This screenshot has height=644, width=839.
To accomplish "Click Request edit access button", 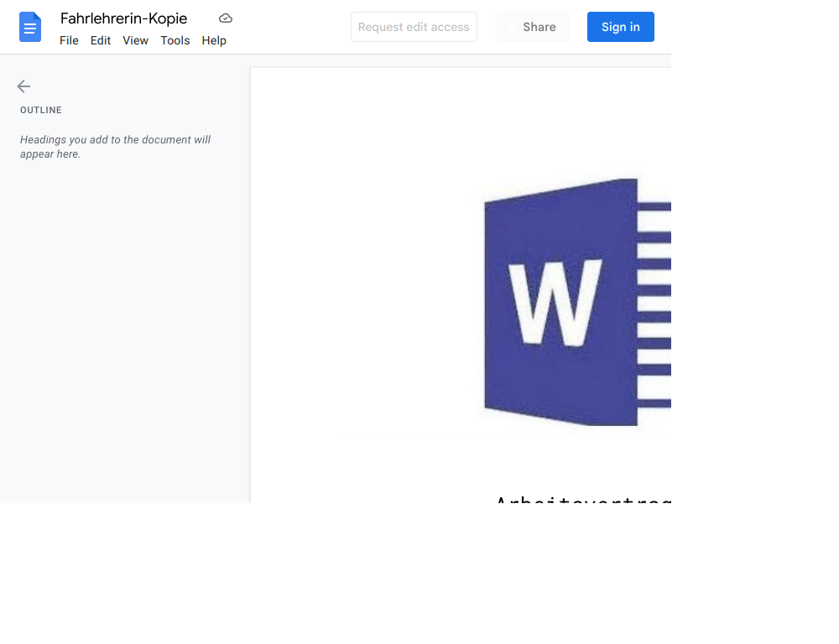I will [x=414, y=27].
